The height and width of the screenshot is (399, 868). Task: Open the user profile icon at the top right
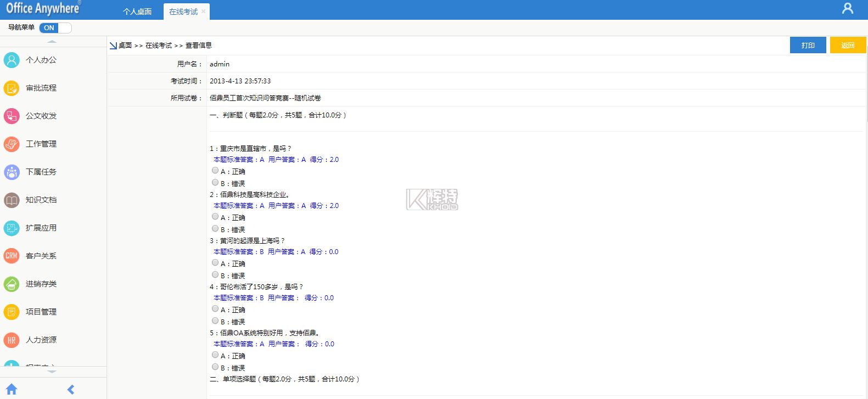pyautogui.click(x=848, y=9)
